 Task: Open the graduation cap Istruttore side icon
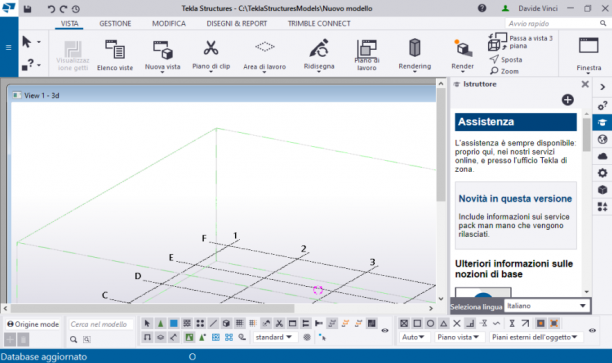[x=602, y=123]
